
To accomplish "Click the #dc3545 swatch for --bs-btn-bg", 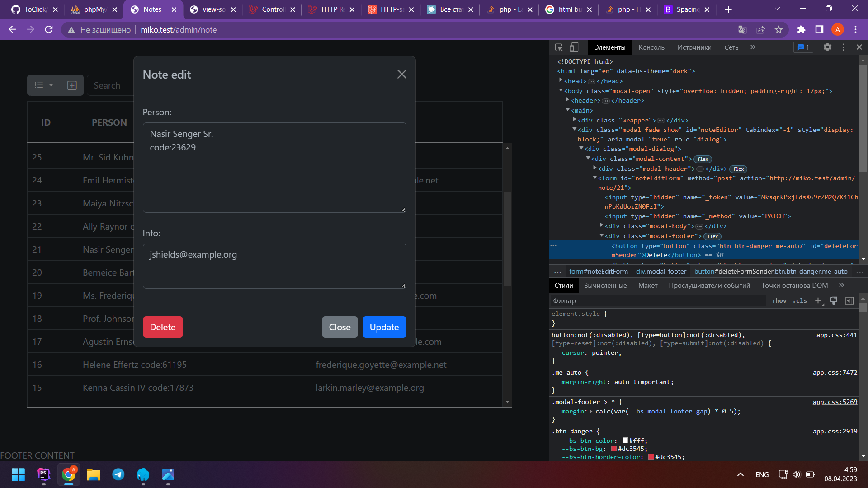I will coord(614,449).
